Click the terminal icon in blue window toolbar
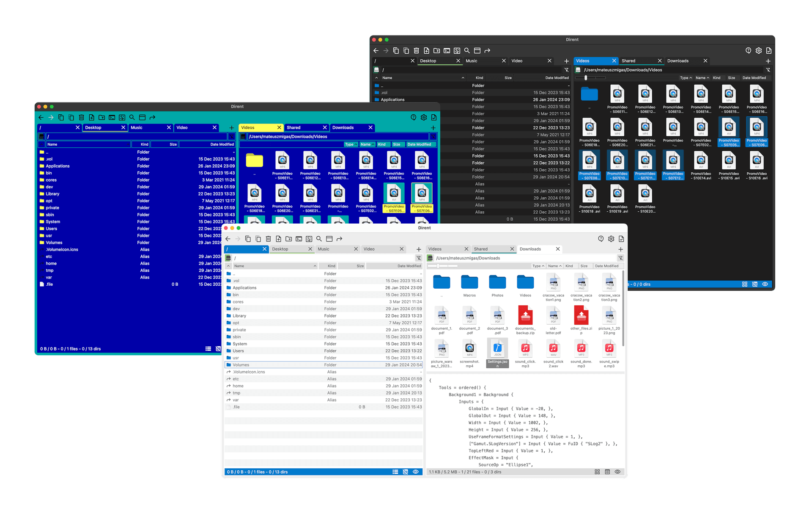Viewport: 812px width, 508px height. coord(112,118)
